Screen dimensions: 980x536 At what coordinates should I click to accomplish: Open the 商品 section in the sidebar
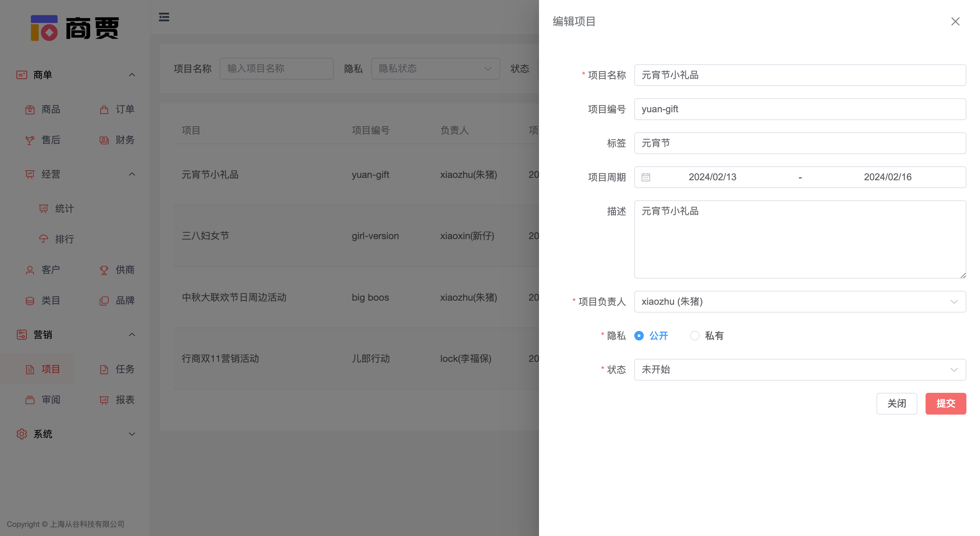tap(51, 110)
